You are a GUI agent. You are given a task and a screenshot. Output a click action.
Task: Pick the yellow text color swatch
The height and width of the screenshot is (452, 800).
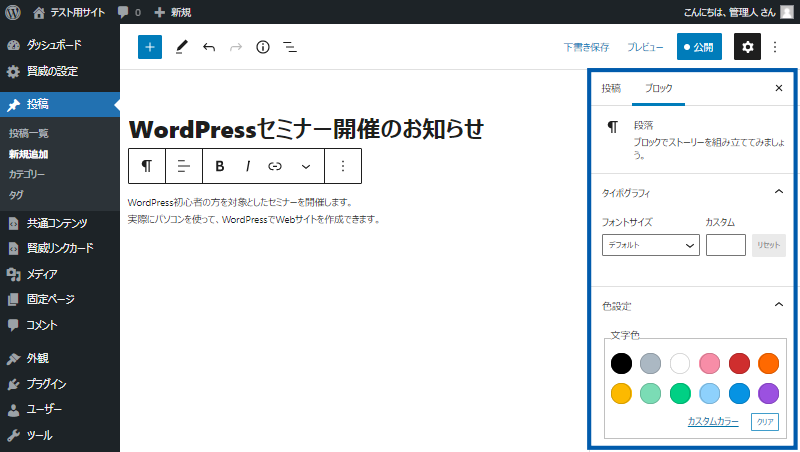tap(621, 393)
